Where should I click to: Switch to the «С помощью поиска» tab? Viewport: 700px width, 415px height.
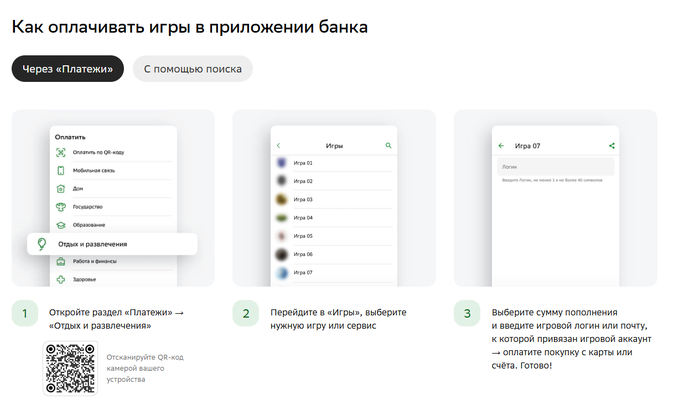193,68
